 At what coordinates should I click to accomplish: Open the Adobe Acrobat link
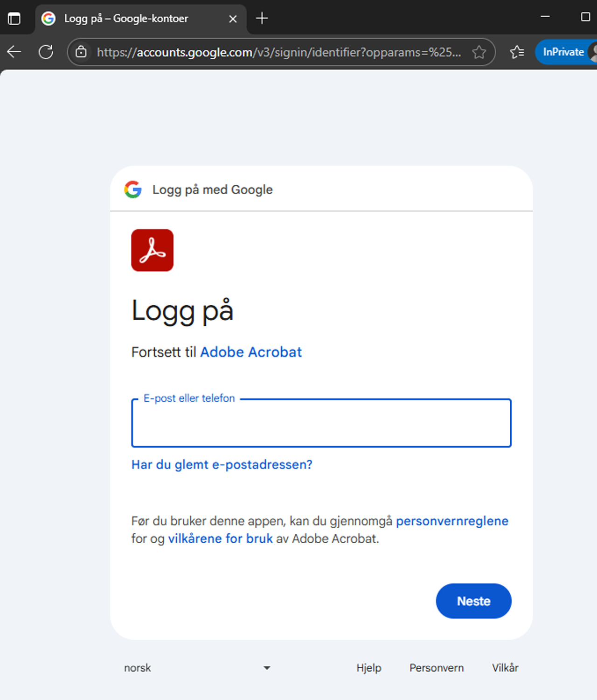(x=251, y=352)
